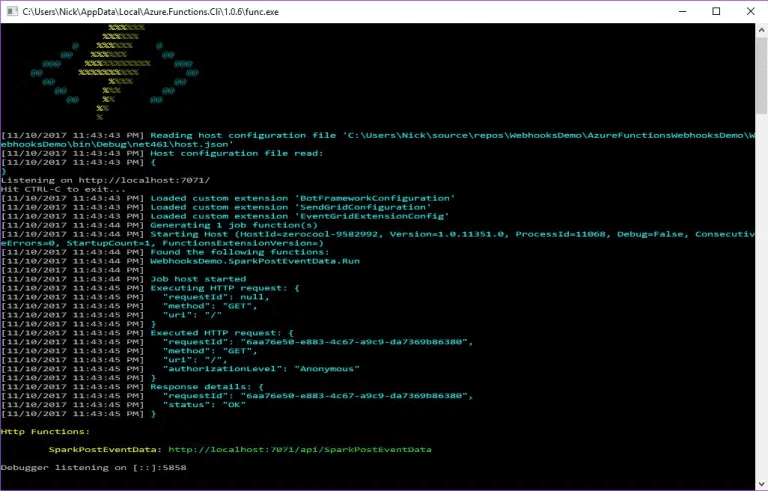This screenshot has width=768, height=491.
Task: Click the 'Http Functions:' heading
Action: click(x=46, y=432)
